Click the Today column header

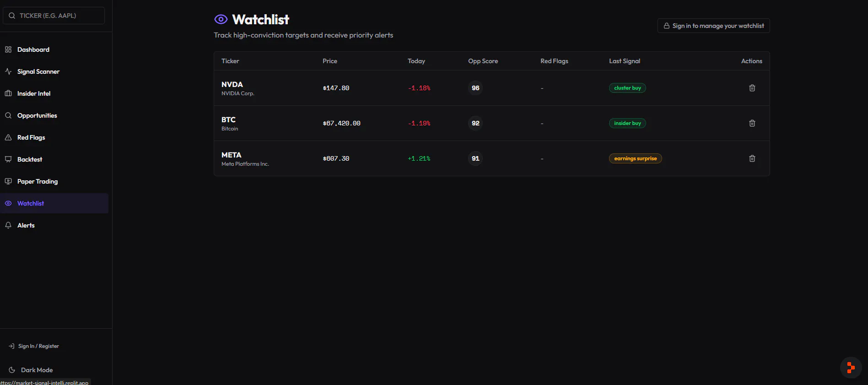coord(416,61)
